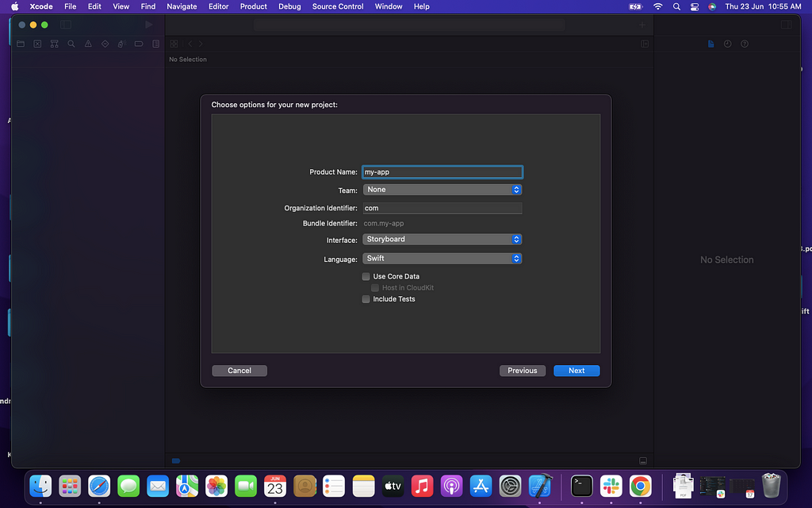This screenshot has width=812, height=508.
Task: Open the Navigate menu
Action: click(182, 6)
